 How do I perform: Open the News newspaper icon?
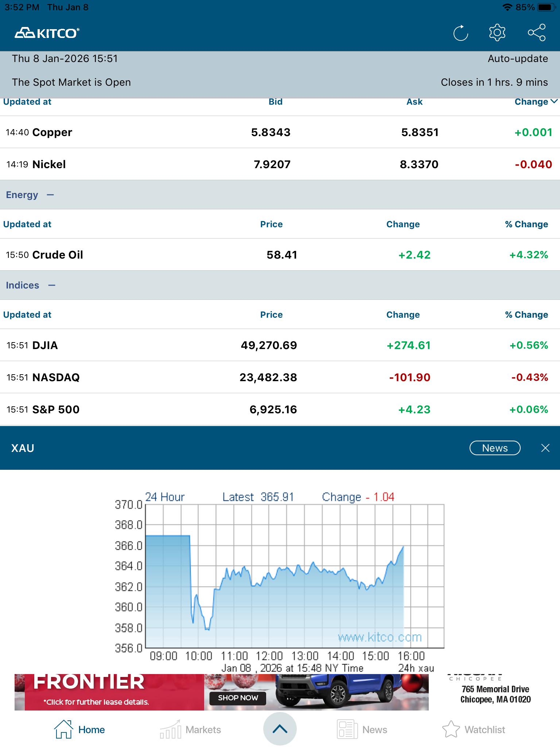click(x=347, y=729)
